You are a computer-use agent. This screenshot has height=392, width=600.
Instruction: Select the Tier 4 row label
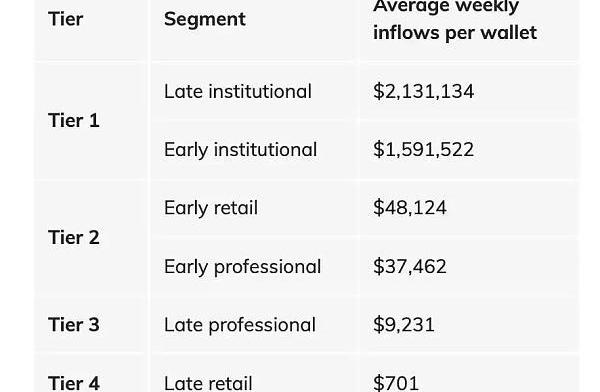pyautogui.click(x=74, y=383)
